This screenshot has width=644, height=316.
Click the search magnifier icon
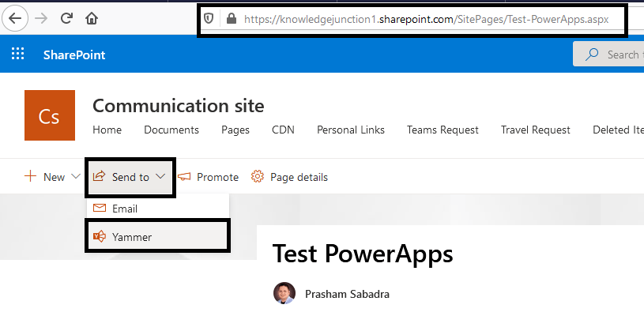[x=591, y=55]
